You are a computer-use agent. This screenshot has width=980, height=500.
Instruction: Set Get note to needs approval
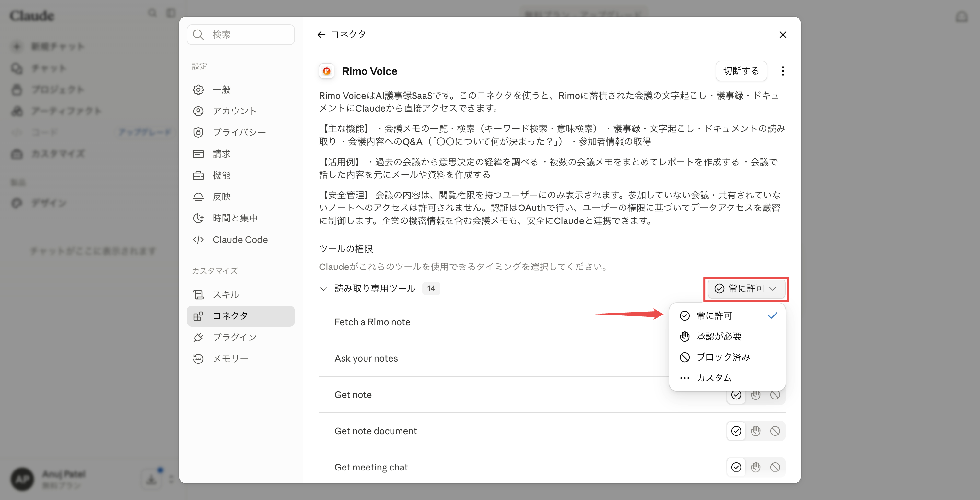755,395
